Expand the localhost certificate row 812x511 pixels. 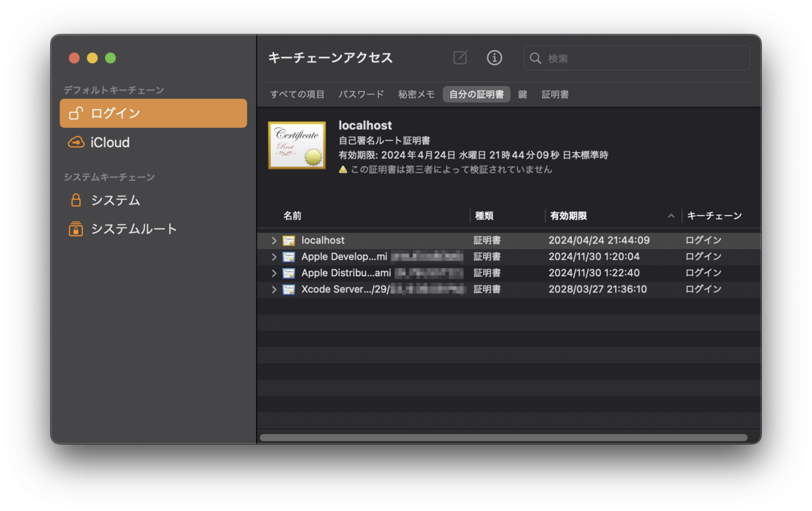(273, 240)
